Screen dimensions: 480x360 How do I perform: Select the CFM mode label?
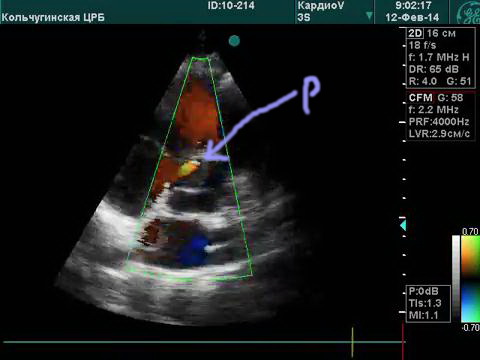point(421,98)
